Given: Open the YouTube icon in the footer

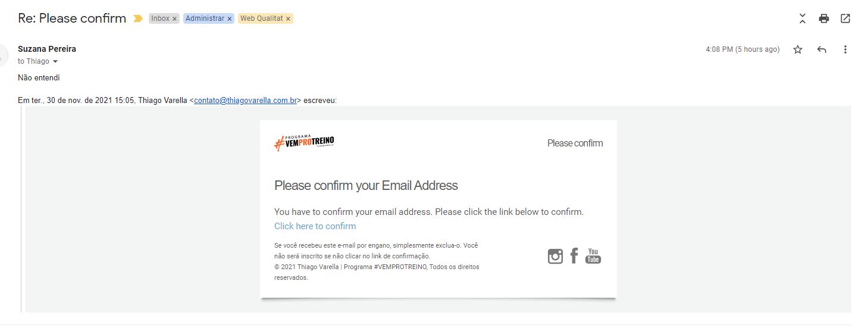Looking at the screenshot, I should [593, 256].
